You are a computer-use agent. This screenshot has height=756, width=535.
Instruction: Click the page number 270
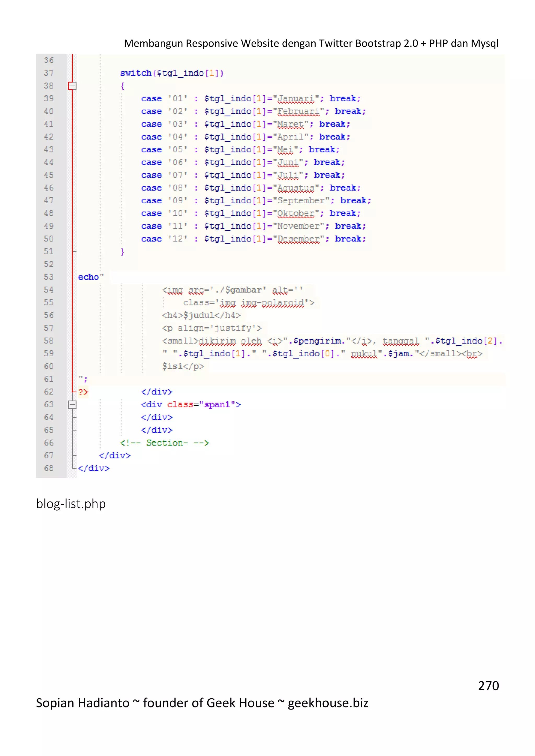pyautogui.click(x=489, y=686)
